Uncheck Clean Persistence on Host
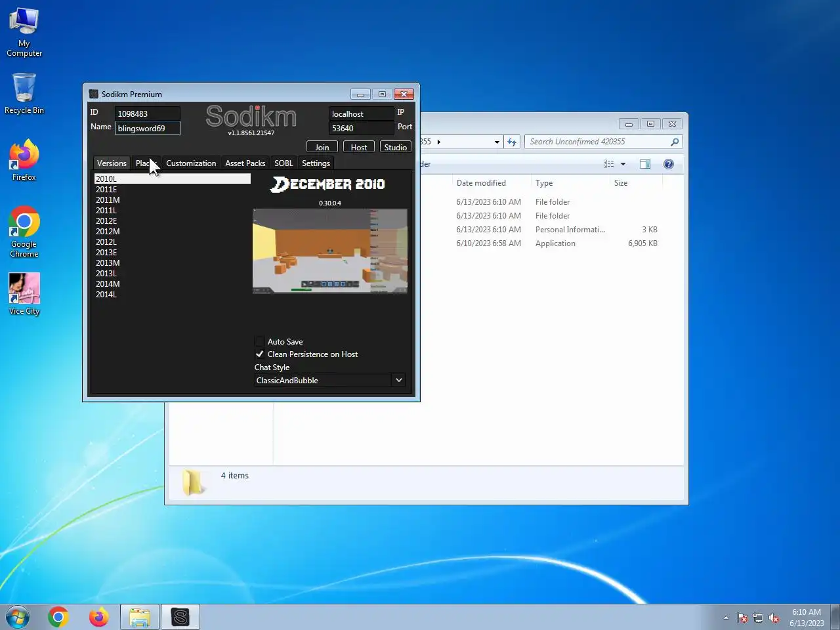 coord(260,354)
